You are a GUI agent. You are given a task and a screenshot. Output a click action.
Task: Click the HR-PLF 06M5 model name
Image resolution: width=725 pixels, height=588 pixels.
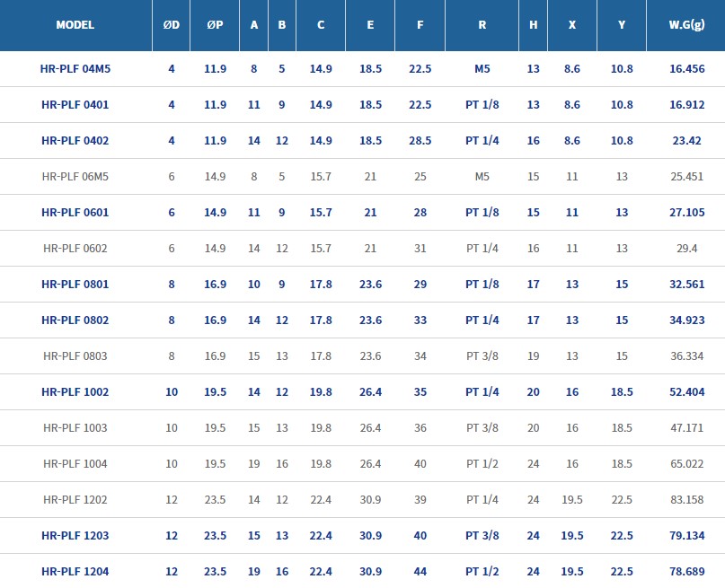tap(75, 176)
